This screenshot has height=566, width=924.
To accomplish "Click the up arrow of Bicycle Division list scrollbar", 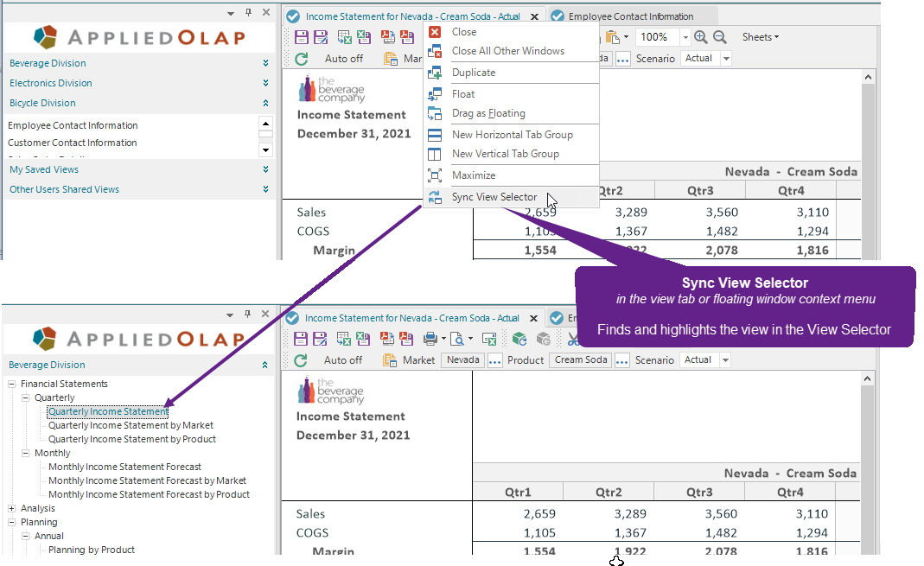I will click(x=265, y=124).
